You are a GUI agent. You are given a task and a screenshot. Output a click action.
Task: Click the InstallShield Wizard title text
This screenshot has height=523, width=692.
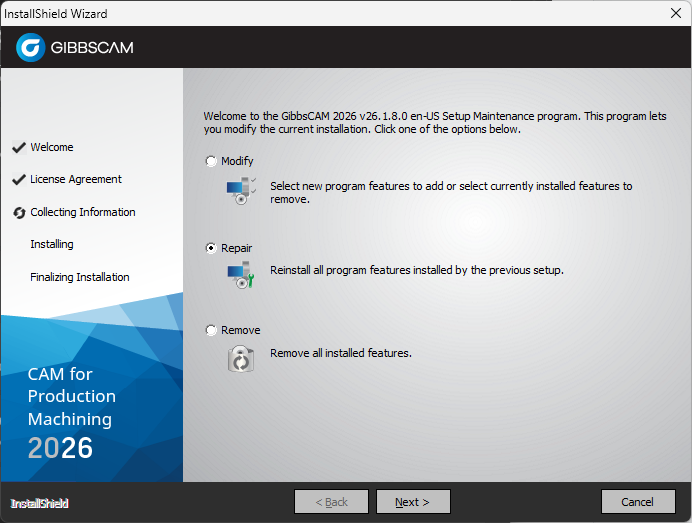point(56,14)
